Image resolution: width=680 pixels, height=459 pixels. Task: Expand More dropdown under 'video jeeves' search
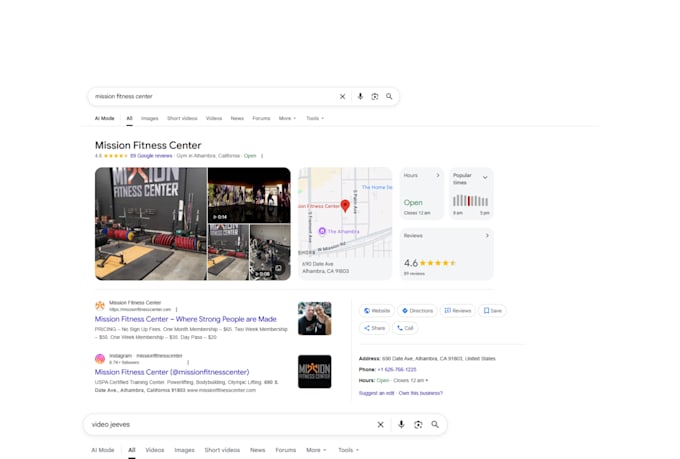point(316,450)
